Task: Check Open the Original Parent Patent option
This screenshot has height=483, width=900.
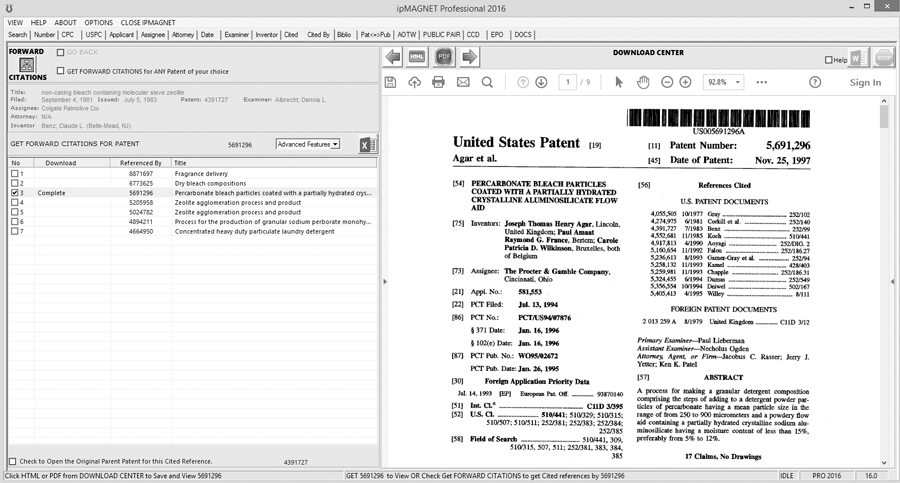Action: 13,461
